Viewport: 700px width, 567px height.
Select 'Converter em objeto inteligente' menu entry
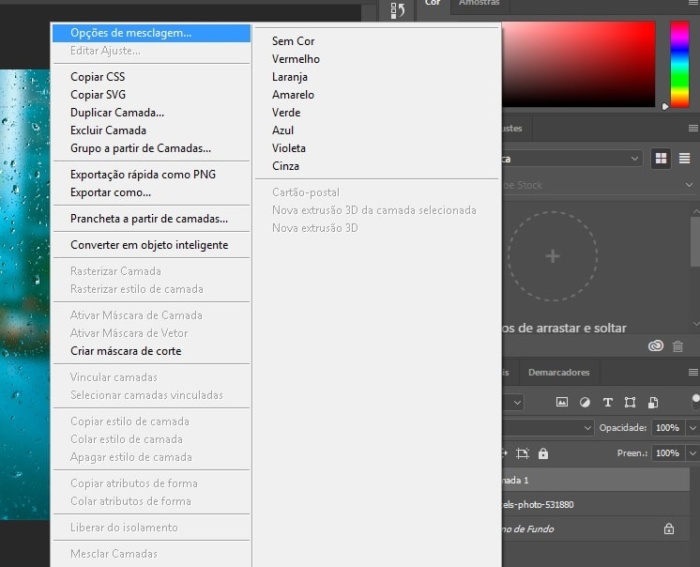coord(149,245)
